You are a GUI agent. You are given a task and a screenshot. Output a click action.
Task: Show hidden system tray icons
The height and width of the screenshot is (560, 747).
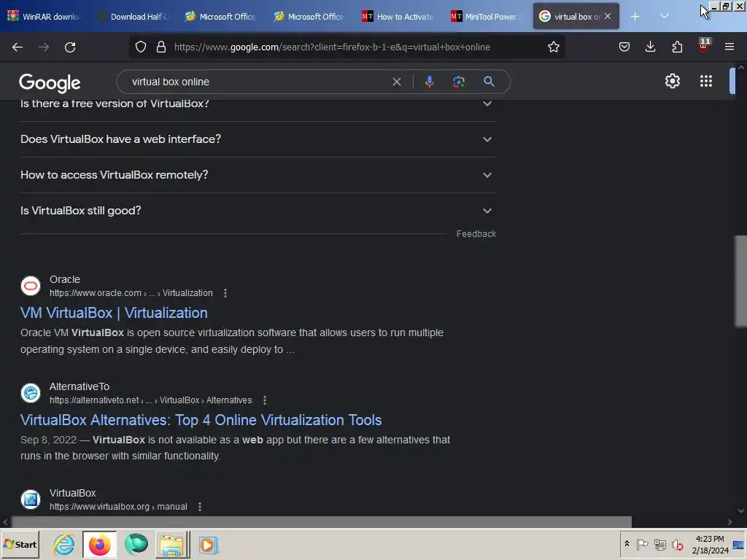(627, 544)
